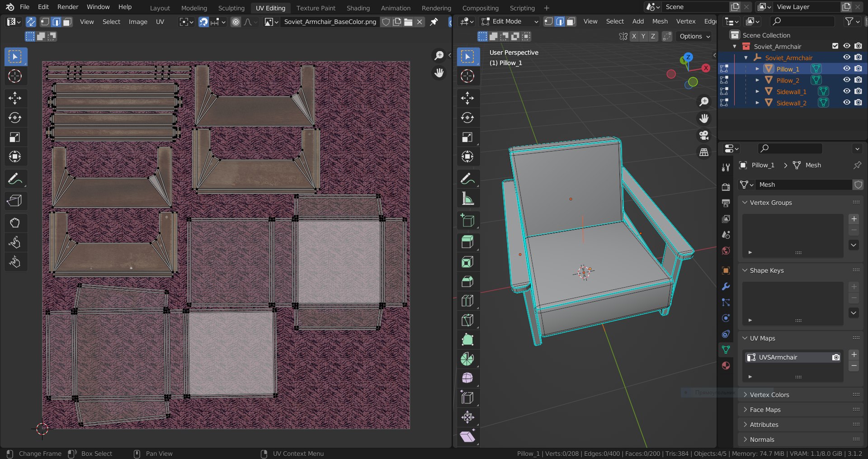Open image file browser button
This screenshot has width=868, height=459.
click(x=408, y=22)
